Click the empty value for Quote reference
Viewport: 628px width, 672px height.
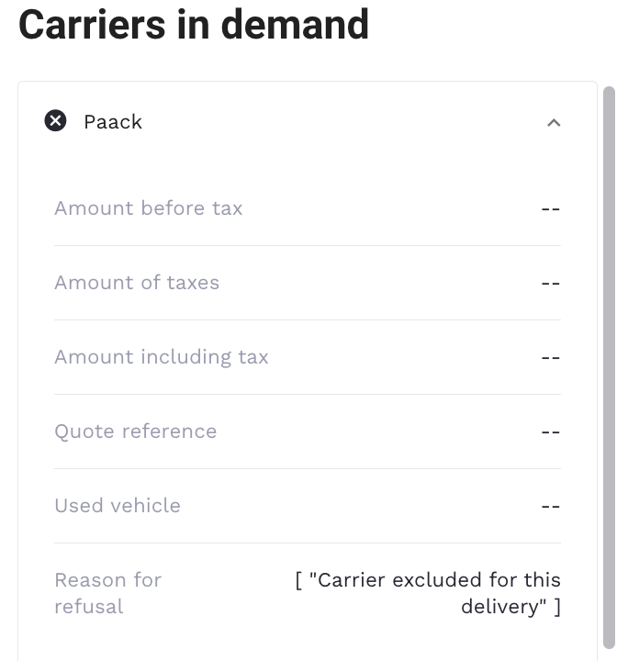click(x=550, y=431)
